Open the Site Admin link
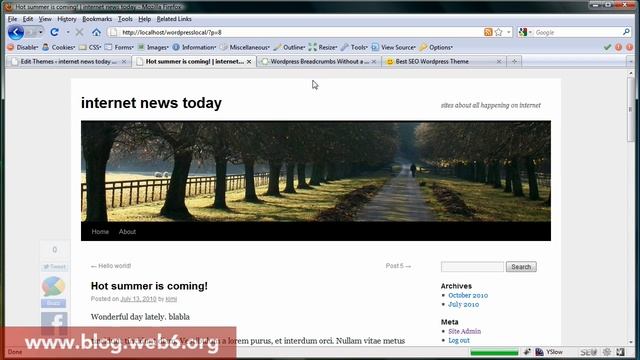The width and height of the screenshot is (640, 360). tap(464, 331)
